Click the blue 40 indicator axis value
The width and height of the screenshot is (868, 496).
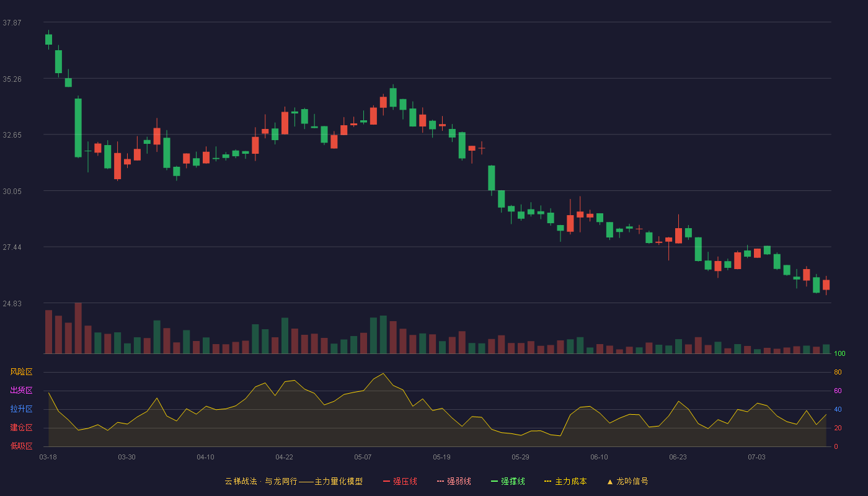coord(838,409)
